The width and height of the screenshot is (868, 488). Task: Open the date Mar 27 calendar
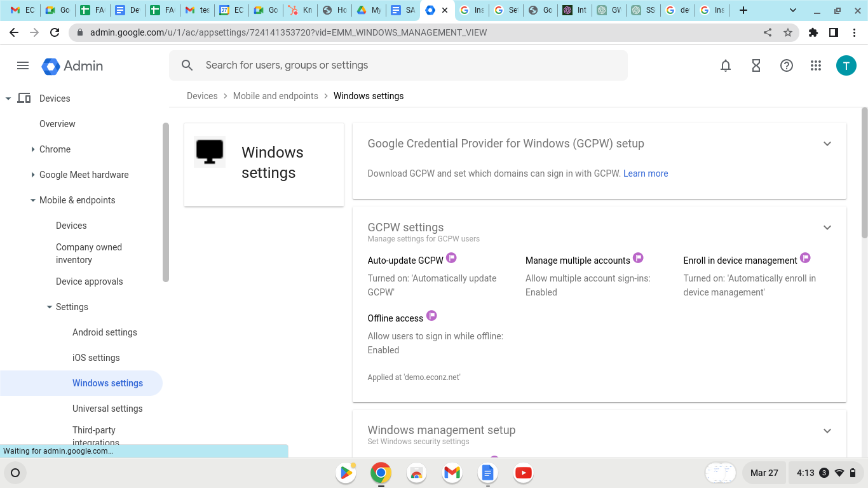tap(764, 473)
